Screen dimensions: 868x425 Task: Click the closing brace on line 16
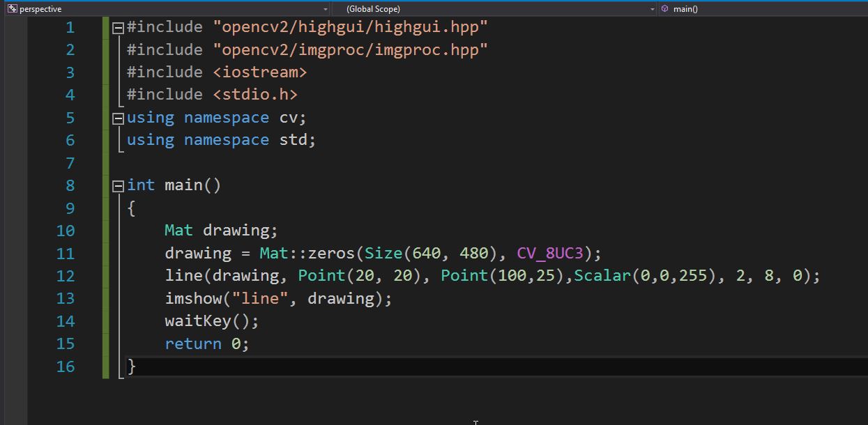click(130, 366)
